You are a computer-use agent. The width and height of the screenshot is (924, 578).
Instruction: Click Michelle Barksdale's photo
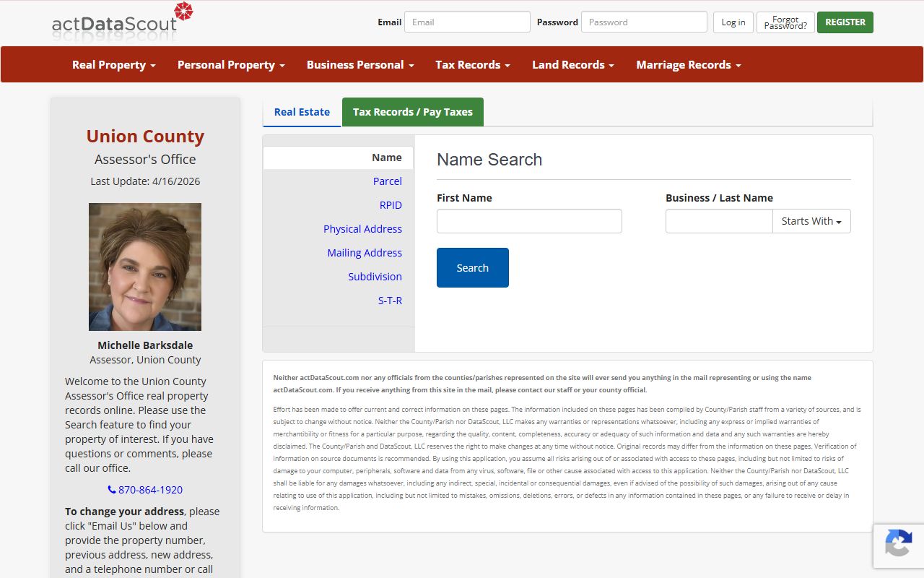(x=145, y=267)
